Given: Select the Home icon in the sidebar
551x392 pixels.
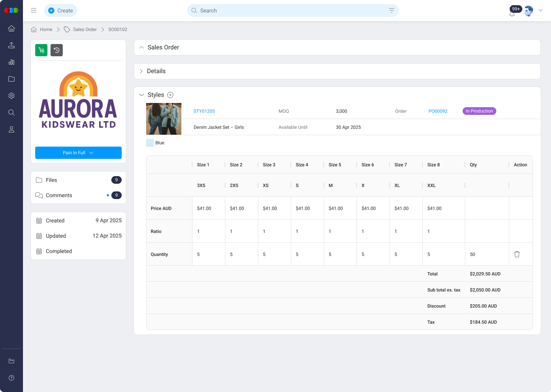Looking at the screenshot, I should (11, 28).
